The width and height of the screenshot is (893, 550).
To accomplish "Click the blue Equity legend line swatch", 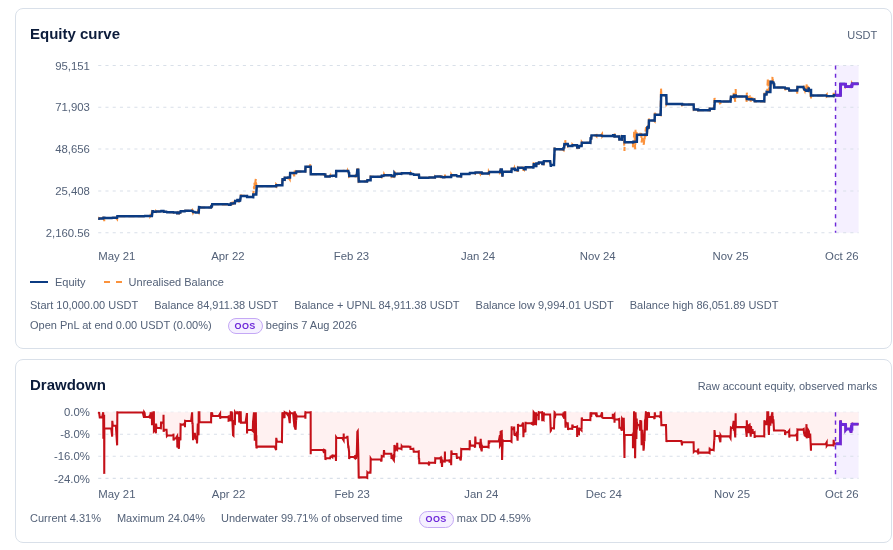I will click(x=39, y=282).
